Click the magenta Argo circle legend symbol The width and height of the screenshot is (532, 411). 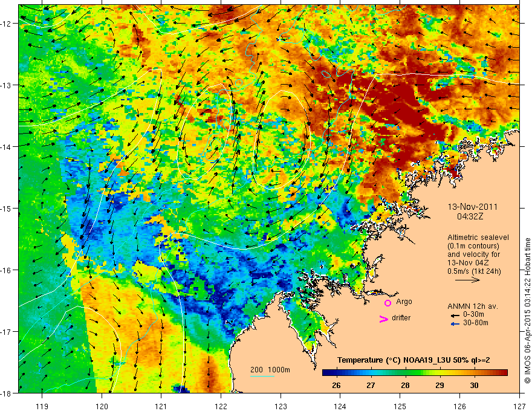pyautogui.click(x=388, y=303)
